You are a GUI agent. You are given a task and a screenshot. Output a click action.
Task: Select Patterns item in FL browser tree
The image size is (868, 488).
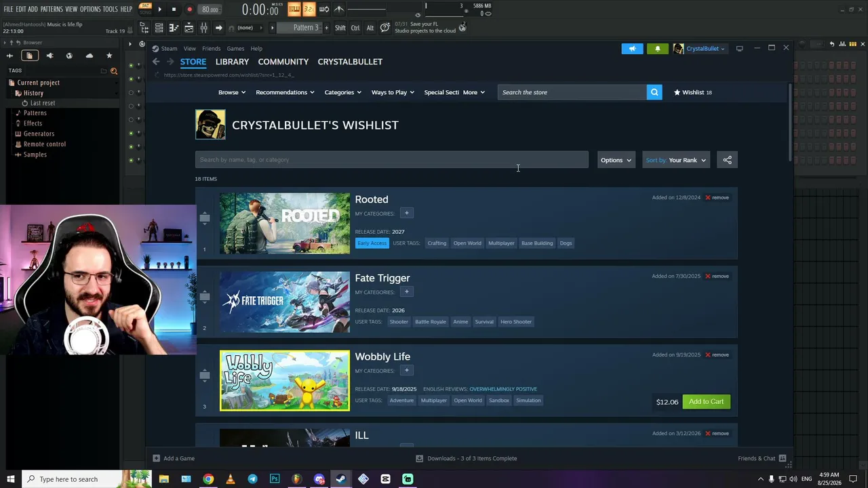35,113
